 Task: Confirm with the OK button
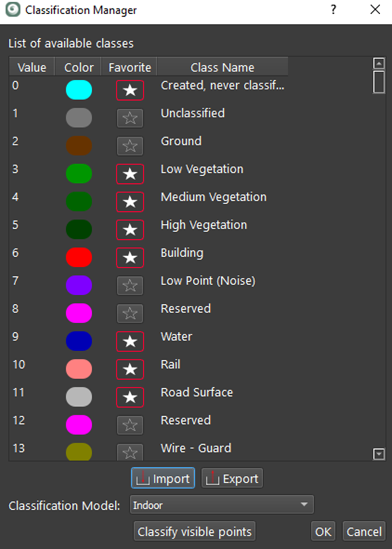click(324, 531)
